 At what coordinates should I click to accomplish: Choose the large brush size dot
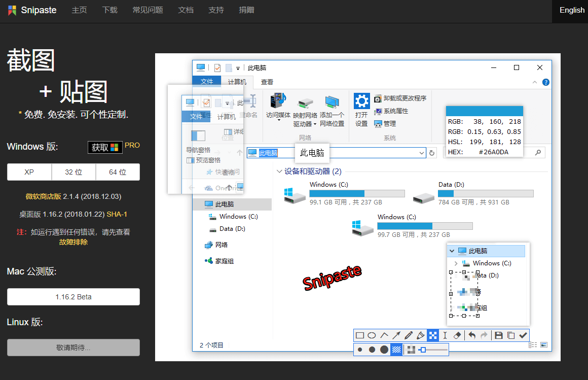(384, 350)
